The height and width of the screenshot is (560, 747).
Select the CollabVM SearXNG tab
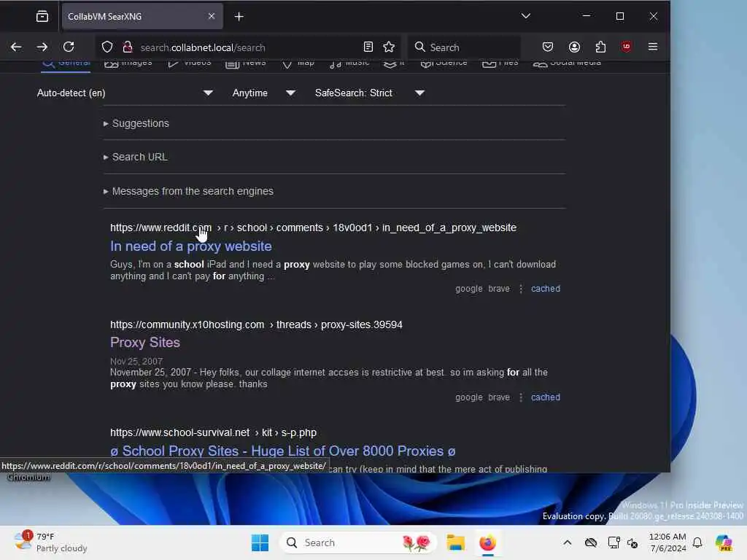point(142,17)
